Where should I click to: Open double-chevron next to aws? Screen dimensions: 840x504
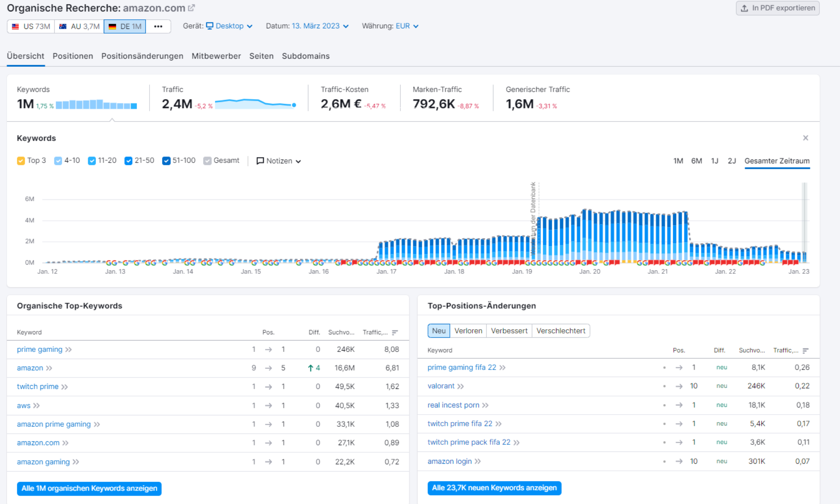[37, 406]
